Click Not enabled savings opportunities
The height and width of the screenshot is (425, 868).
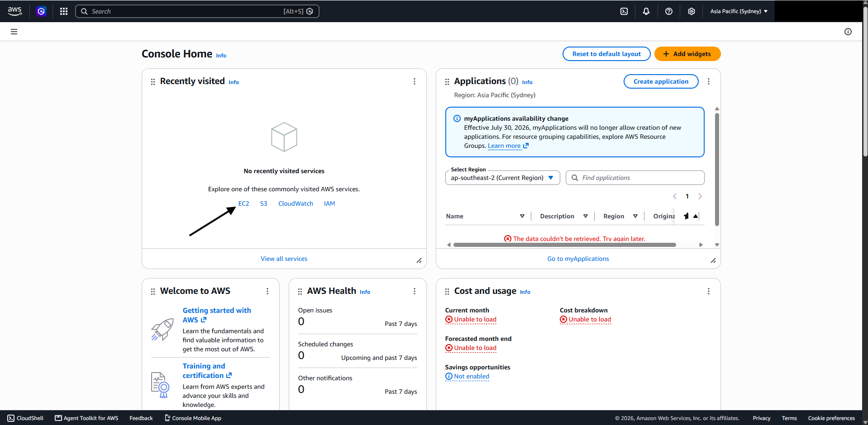click(467, 376)
